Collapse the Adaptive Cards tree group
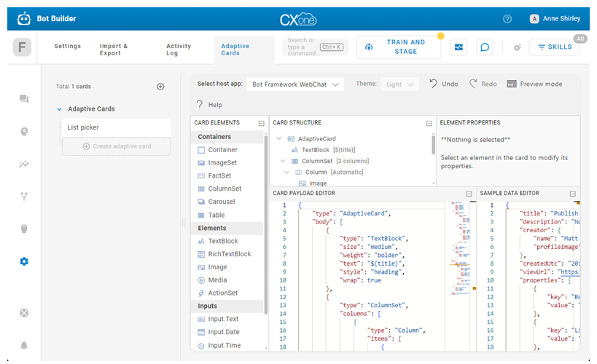 coord(59,109)
